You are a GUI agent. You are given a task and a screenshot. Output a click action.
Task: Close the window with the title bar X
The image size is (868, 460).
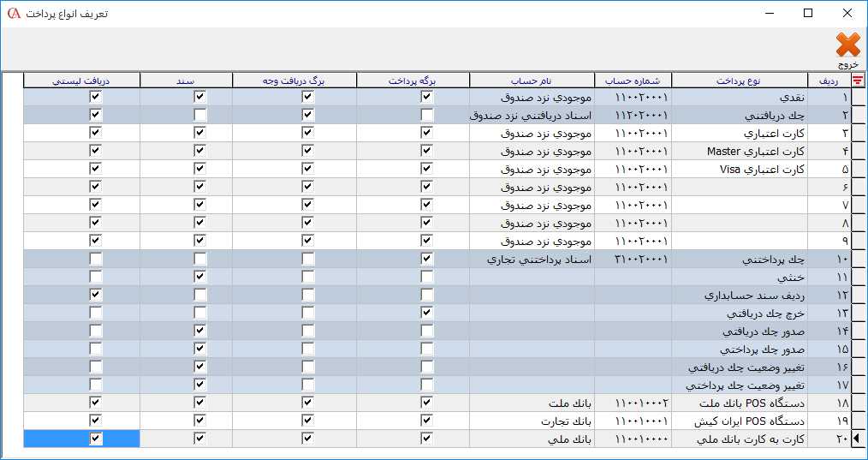[847, 14]
